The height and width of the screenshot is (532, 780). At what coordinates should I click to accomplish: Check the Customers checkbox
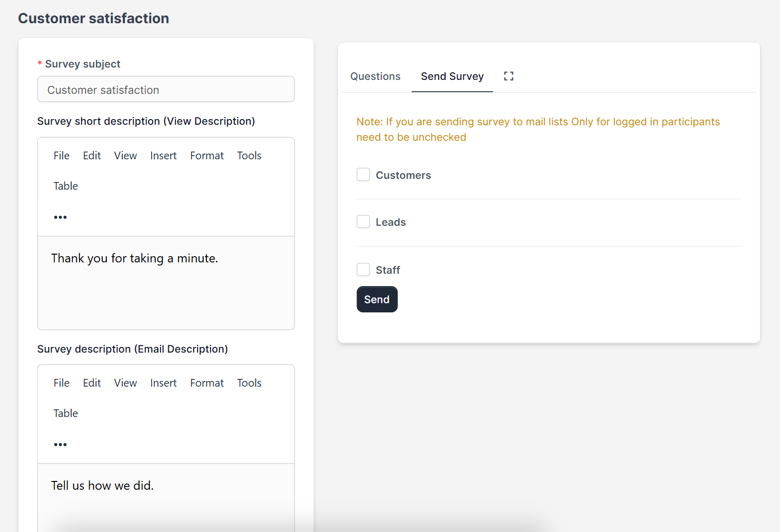363,175
